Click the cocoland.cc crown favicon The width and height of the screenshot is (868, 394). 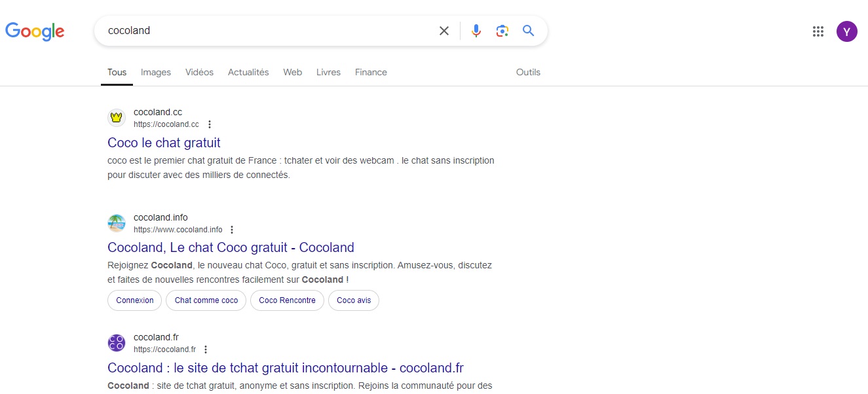(117, 118)
